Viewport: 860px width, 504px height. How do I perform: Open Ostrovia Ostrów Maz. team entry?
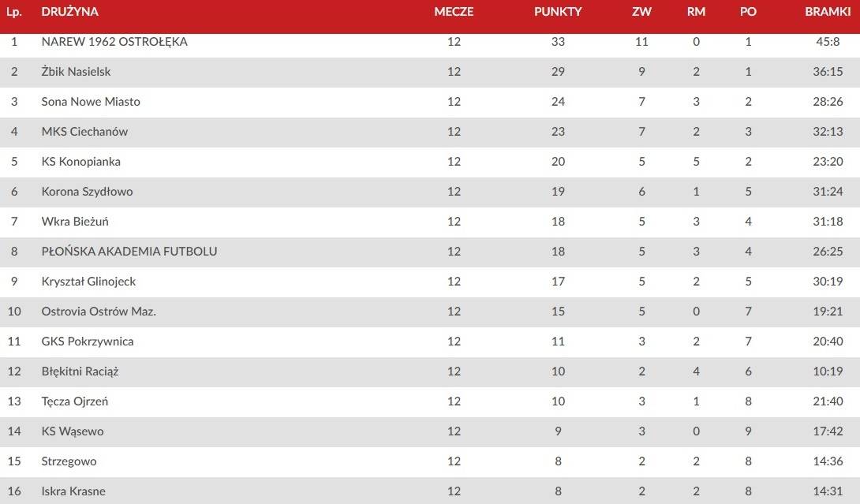pyautogui.click(x=99, y=312)
